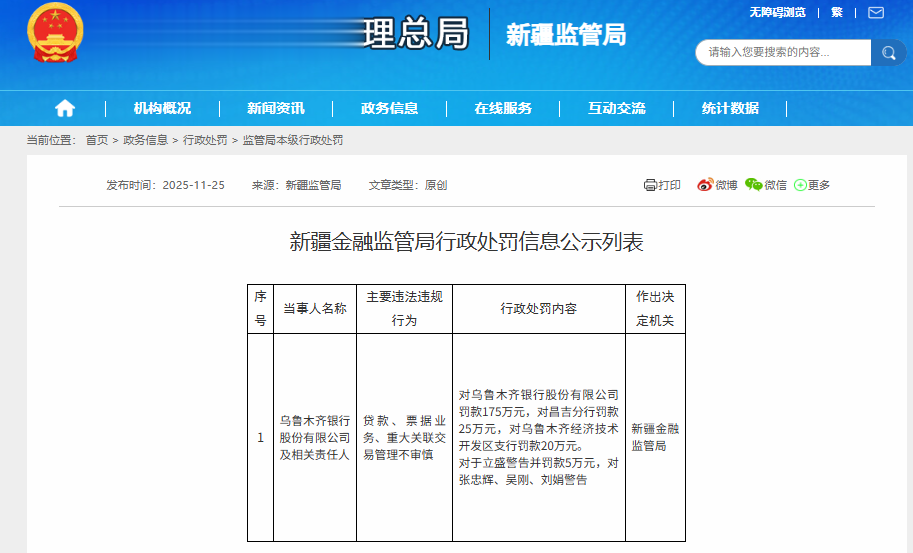Click the row number 1 cell
913x553 pixels.
[x=260, y=438]
